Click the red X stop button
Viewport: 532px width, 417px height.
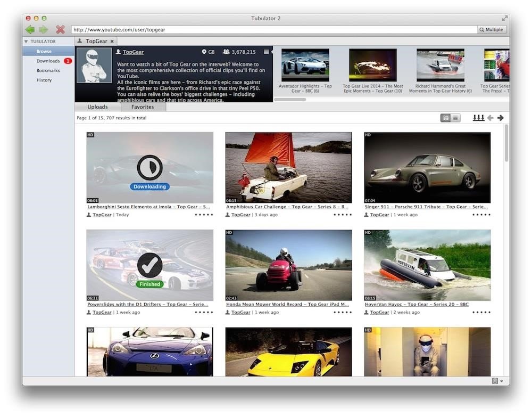tap(61, 29)
